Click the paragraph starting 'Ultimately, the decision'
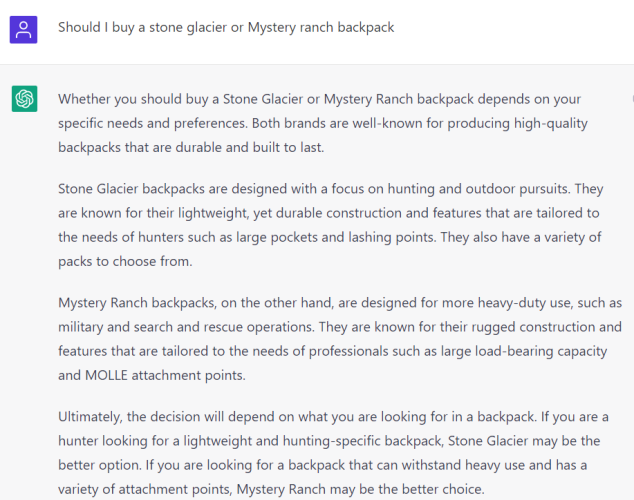This screenshot has height=500, width=634. 333,453
